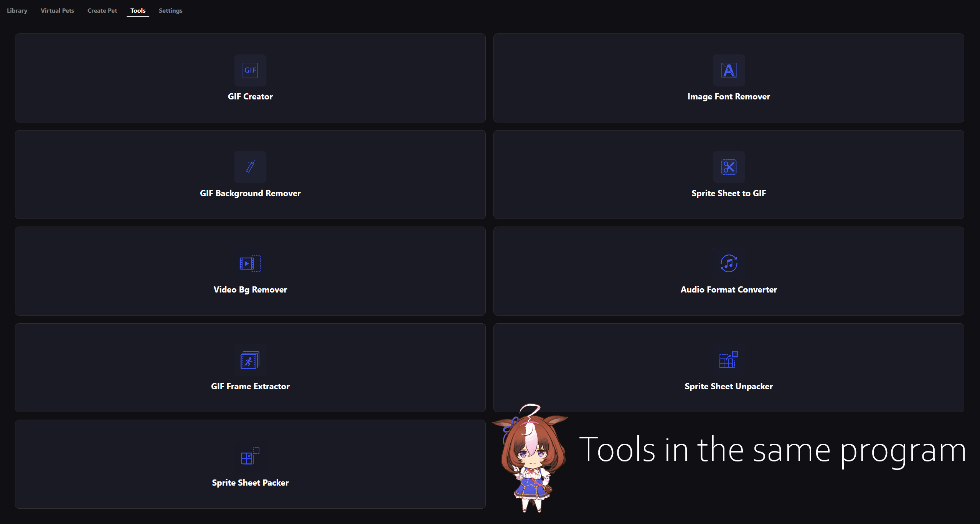Click the Sprite Sheet Packer icon
Screen dimensions: 980x524
[250, 456]
